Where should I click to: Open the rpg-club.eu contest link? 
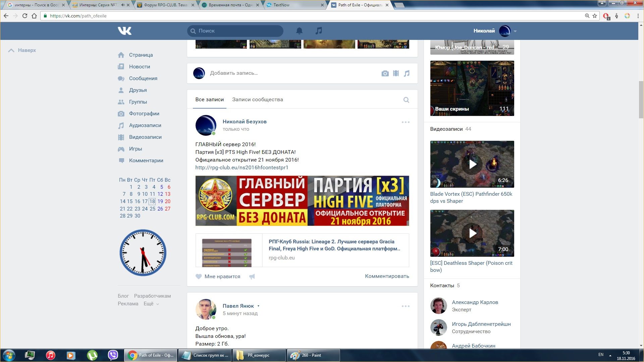241,168
